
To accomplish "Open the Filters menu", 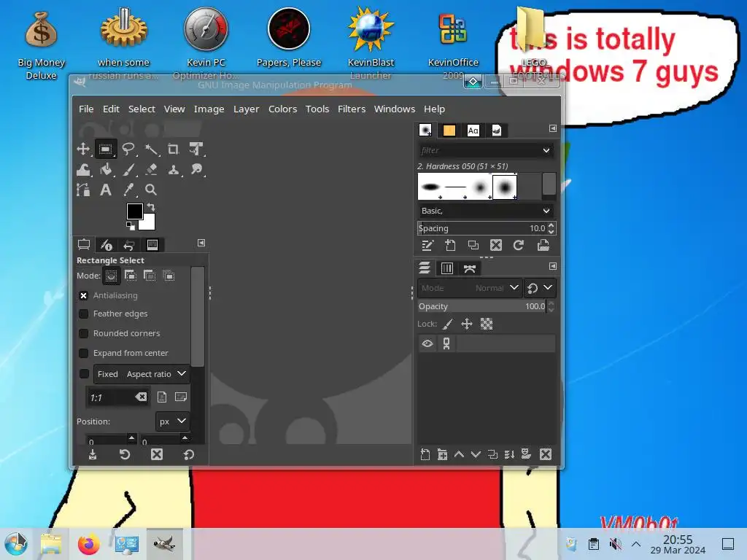I will pyautogui.click(x=352, y=109).
